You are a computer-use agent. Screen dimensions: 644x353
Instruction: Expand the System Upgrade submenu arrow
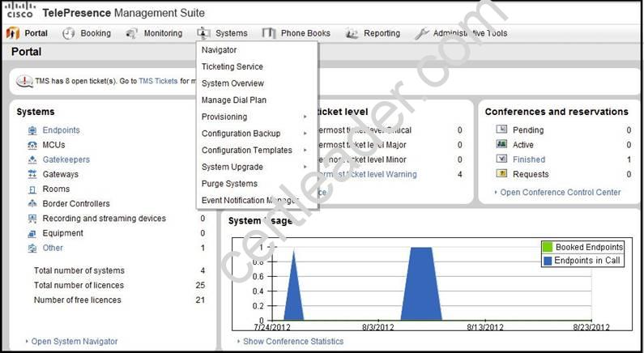coord(305,167)
